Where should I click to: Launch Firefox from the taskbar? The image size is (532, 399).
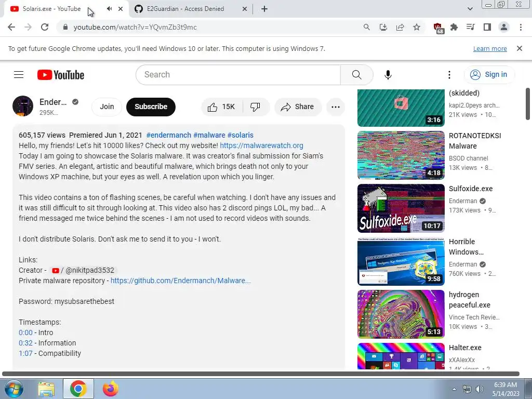tap(111, 389)
